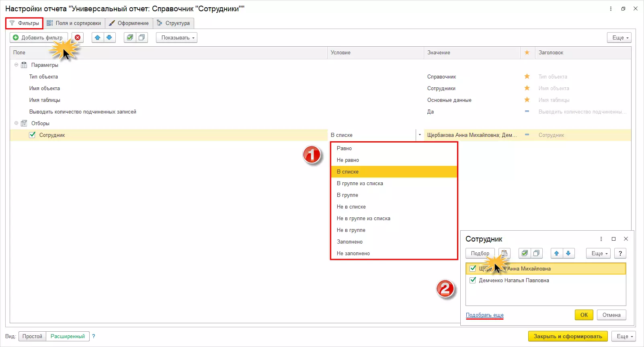Follow the Подобрать еще link

click(485, 315)
